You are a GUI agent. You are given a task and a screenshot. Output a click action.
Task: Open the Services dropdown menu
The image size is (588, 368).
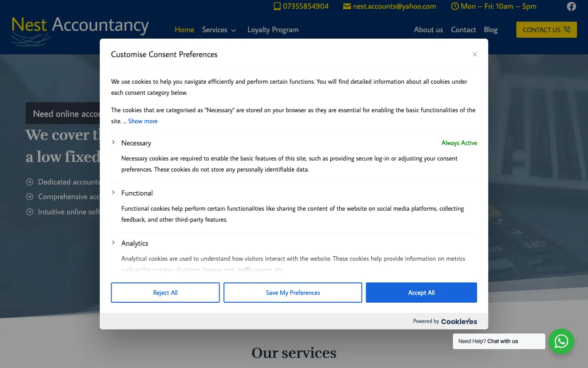(219, 29)
